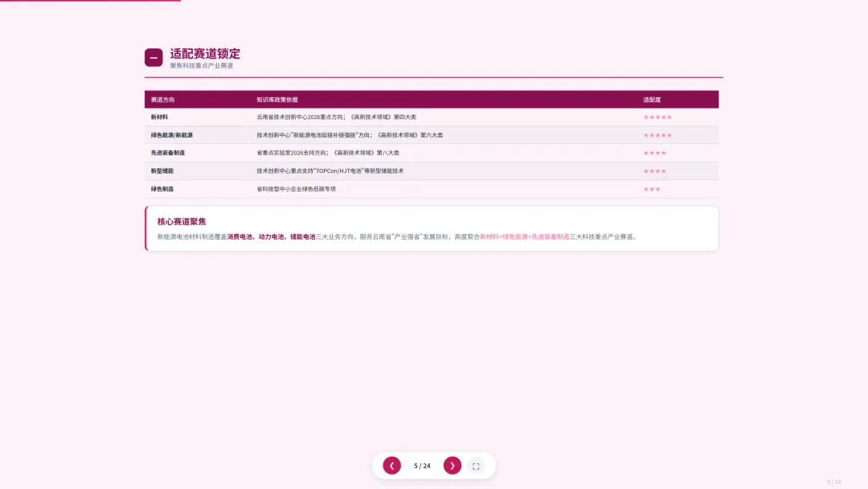
Task: Click the five-star rating in 绿色能源/新能源 row
Action: click(x=657, y=135)
